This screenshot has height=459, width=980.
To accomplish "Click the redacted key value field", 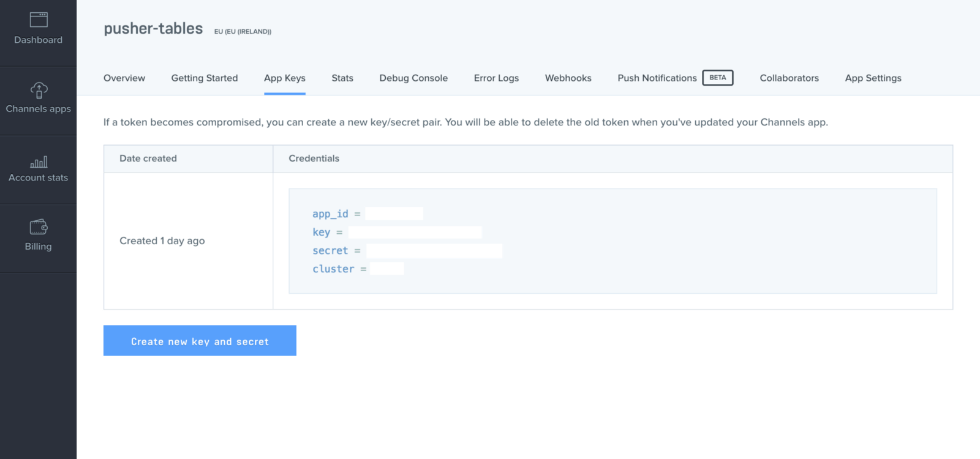I will pyautogui.click(x=415, y=232).
